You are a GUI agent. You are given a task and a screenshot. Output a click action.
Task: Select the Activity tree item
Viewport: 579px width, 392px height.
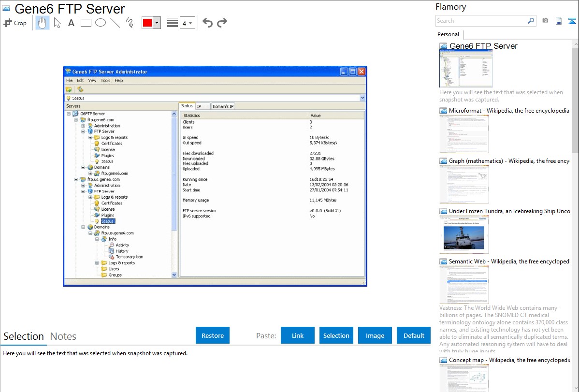point(122,246)
